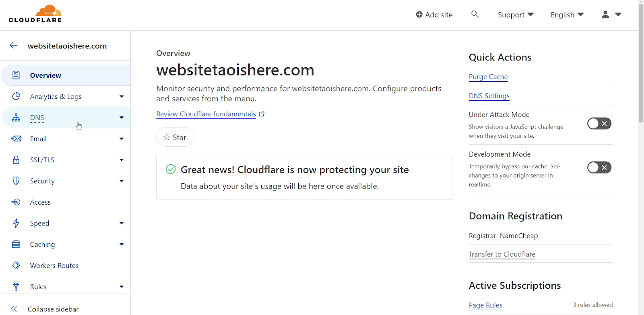
Task: Click the Speed lightning bolt icon
Action: tap(16, 223)
